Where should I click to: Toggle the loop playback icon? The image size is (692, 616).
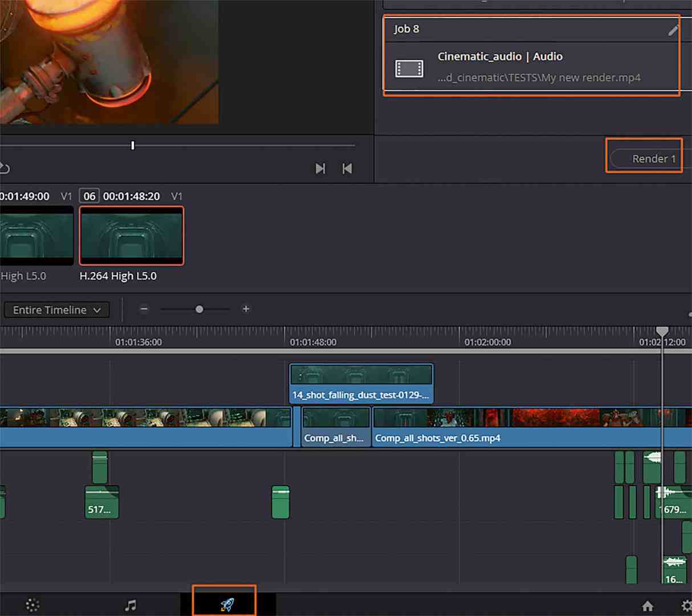coord(5,168)
